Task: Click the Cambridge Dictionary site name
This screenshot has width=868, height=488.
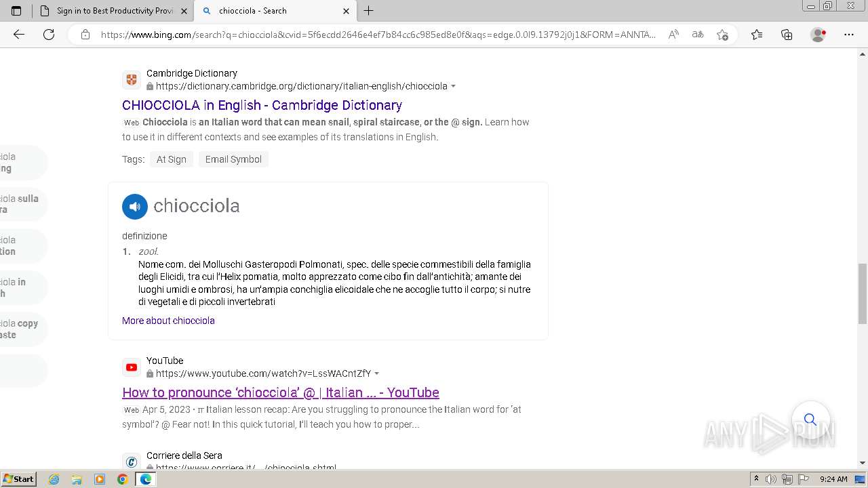Action: coord(192,73)
